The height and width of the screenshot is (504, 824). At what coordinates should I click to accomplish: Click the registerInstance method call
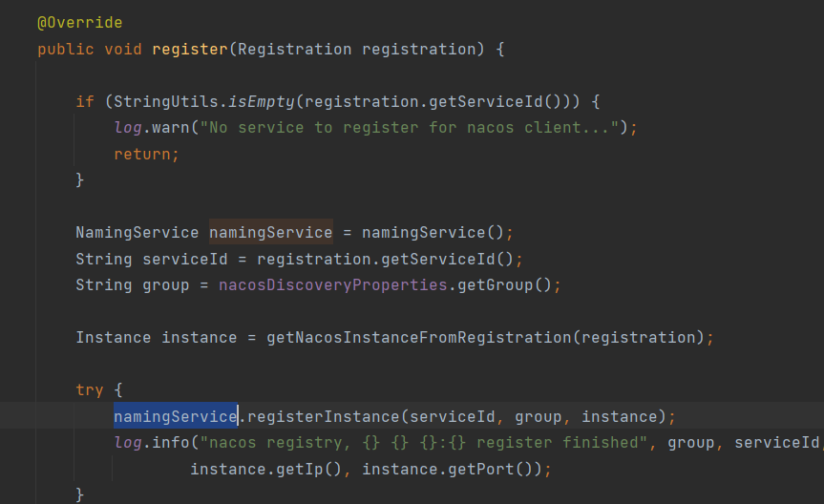tap(323, 417)
